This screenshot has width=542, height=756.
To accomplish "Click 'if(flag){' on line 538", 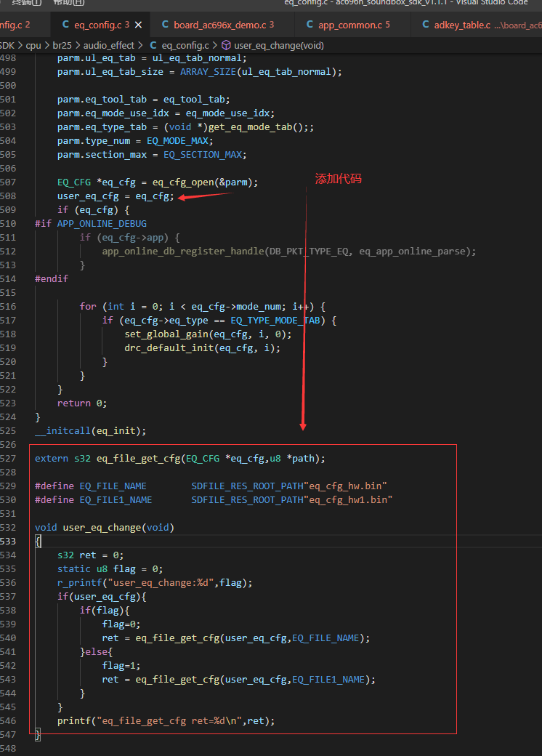I will pyautogui.click(x=105, y=611).
